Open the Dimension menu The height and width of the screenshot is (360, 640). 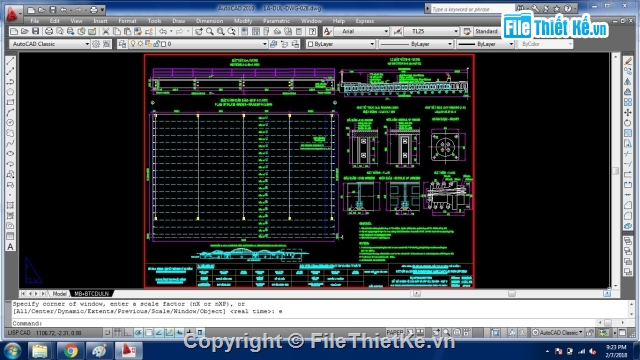click(x=209, y=21)
